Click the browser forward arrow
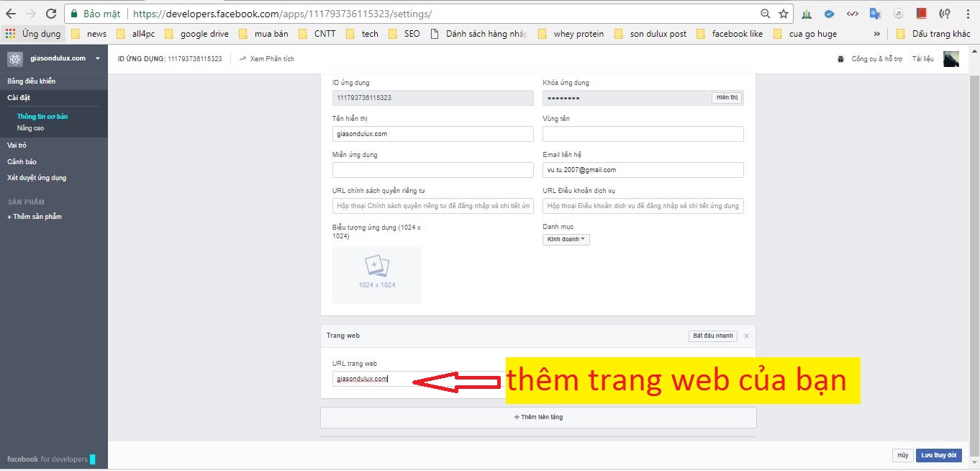This screenshot has height=471, width=980. coord(30,14)
